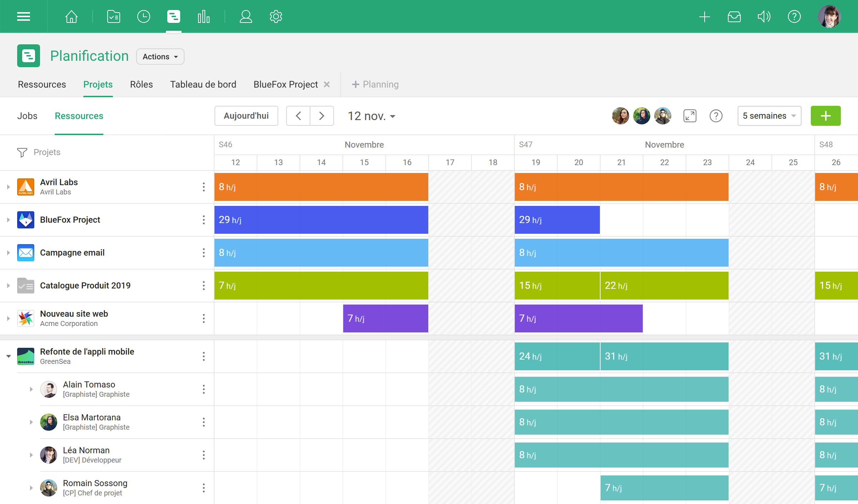The height and width of the screenshot is (504, 858).
Task: Go to next period arrow
Action: (322, 116)
